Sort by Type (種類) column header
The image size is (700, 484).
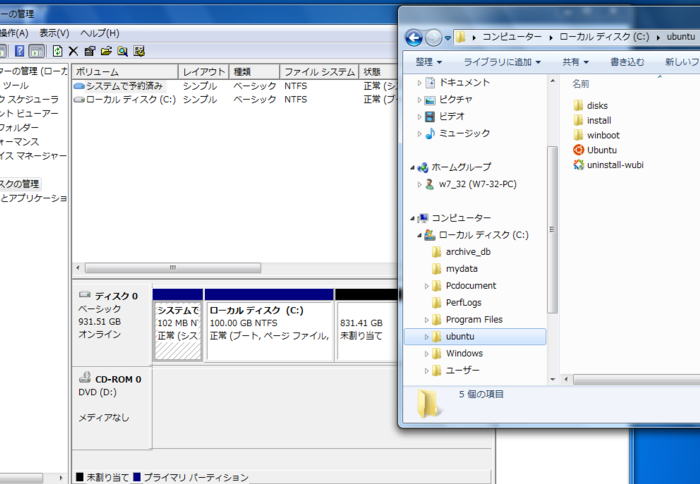point(254,72)
